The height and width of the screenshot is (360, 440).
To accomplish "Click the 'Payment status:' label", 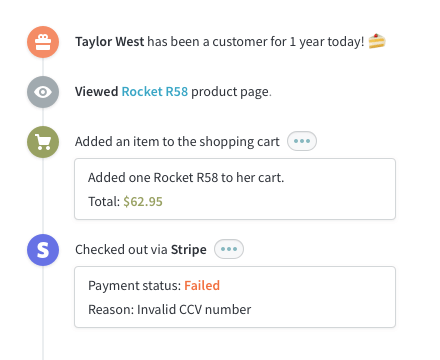I will (x=135, y=286).
